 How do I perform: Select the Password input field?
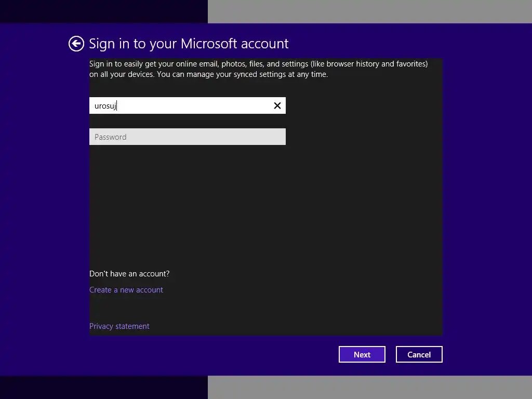[x=187, y=137]
